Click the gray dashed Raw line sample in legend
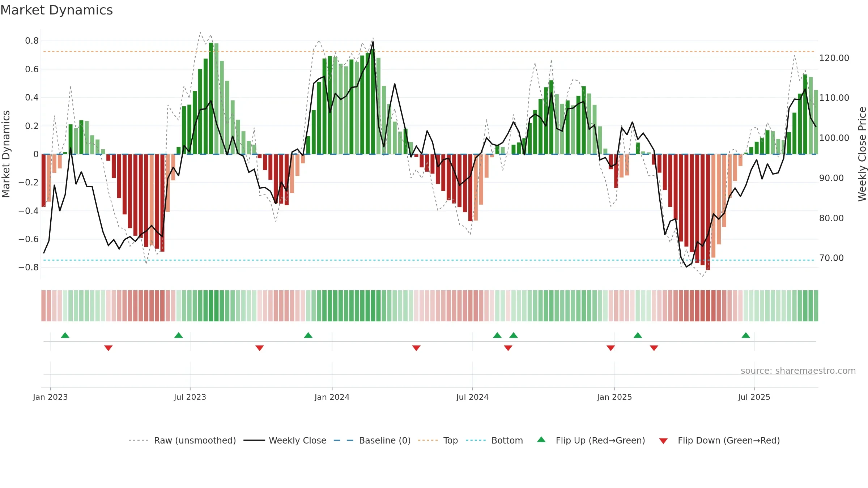The image size is (868, 488). [x=139, y=440]
